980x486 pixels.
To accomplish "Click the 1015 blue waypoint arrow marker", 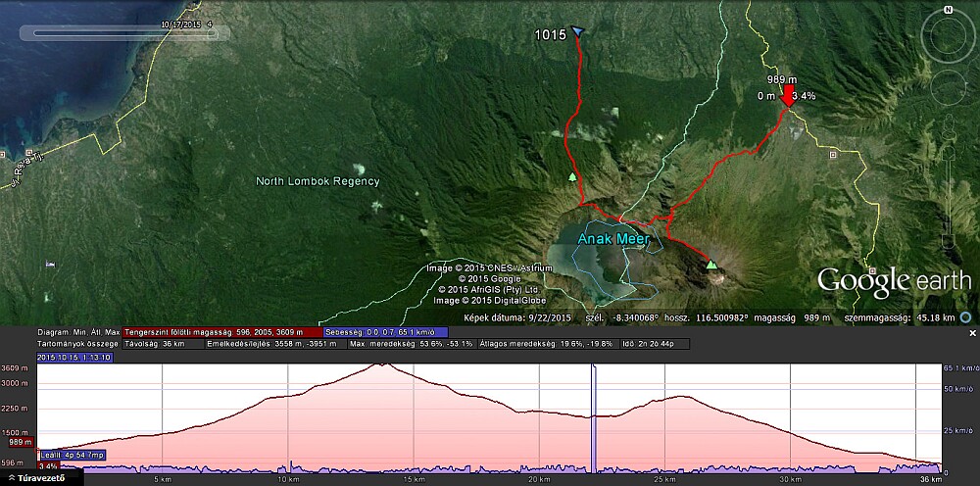I will (x=577, y=32).
